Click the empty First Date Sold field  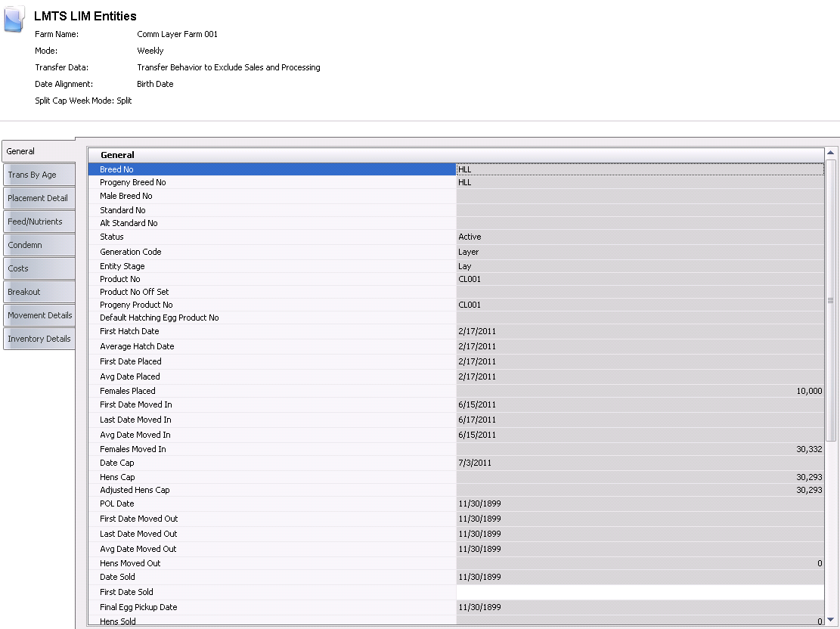pyautogui.click(x=640, y=592)
